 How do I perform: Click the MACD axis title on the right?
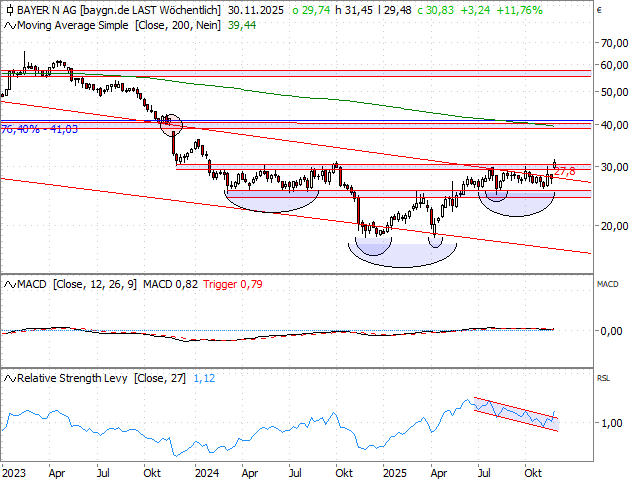pyautogui.click(x=608, y=284)
